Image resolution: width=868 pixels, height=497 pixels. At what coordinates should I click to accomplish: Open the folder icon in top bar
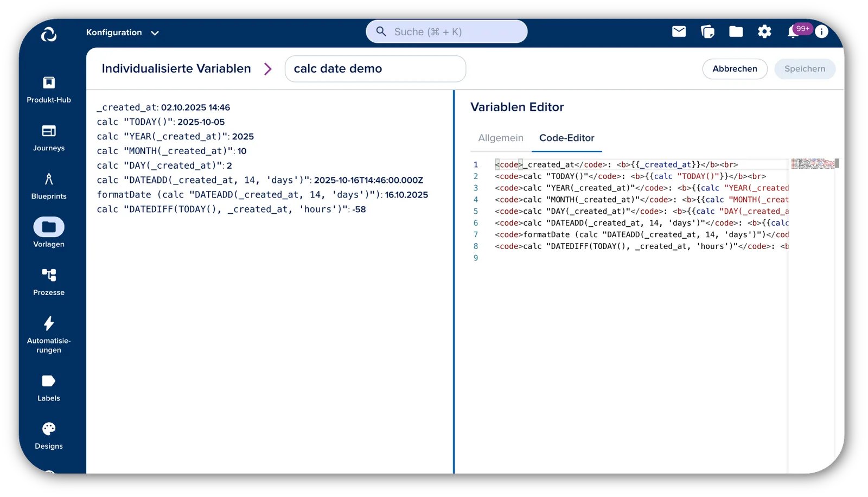pos(736,31)
